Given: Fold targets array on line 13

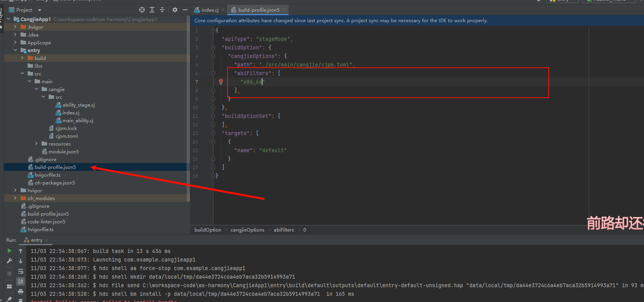Looking at the screenshot, I should (x=213, y=133).
